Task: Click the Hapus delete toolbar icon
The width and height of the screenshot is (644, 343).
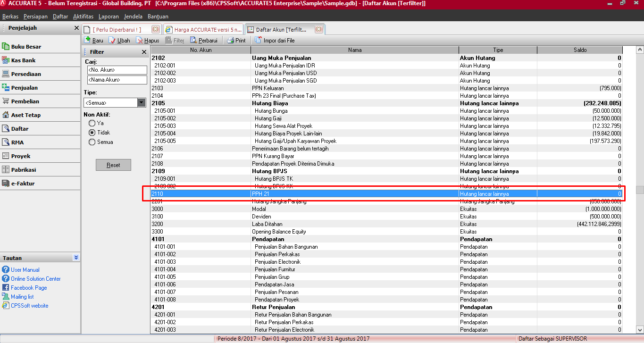Action: 140,41
